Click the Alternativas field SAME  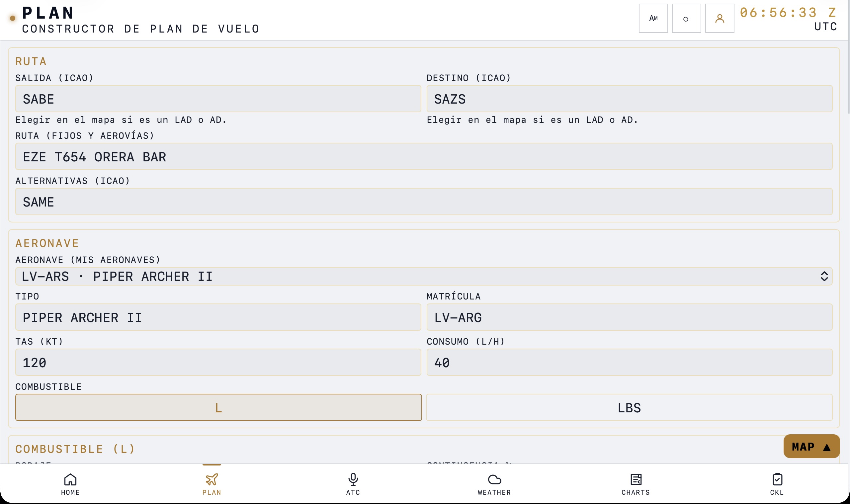(x=424, y=202)
